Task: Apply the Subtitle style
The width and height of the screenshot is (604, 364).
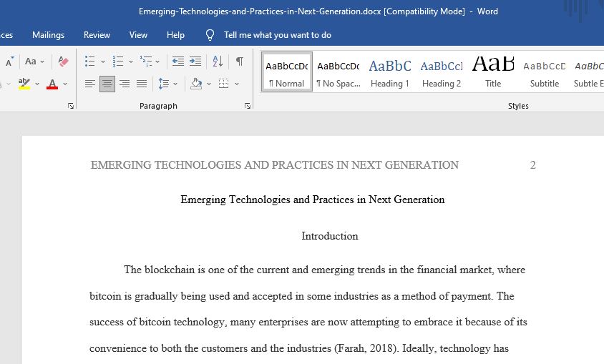Action: 545,72
